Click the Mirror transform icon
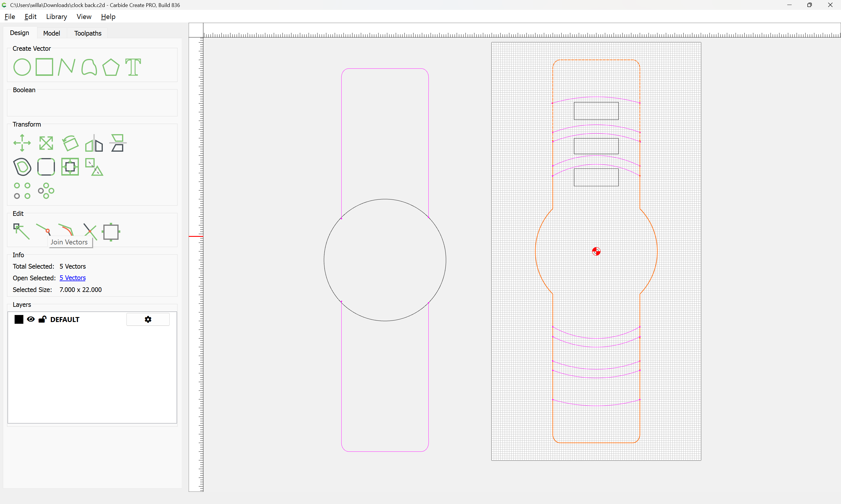This screenshot has height=504, width=841. point(94,143)
